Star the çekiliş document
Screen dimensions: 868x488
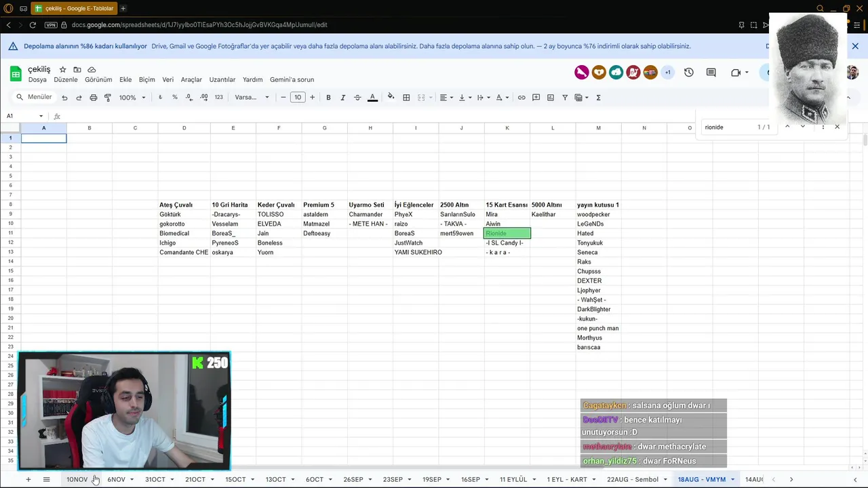[62, 70]
